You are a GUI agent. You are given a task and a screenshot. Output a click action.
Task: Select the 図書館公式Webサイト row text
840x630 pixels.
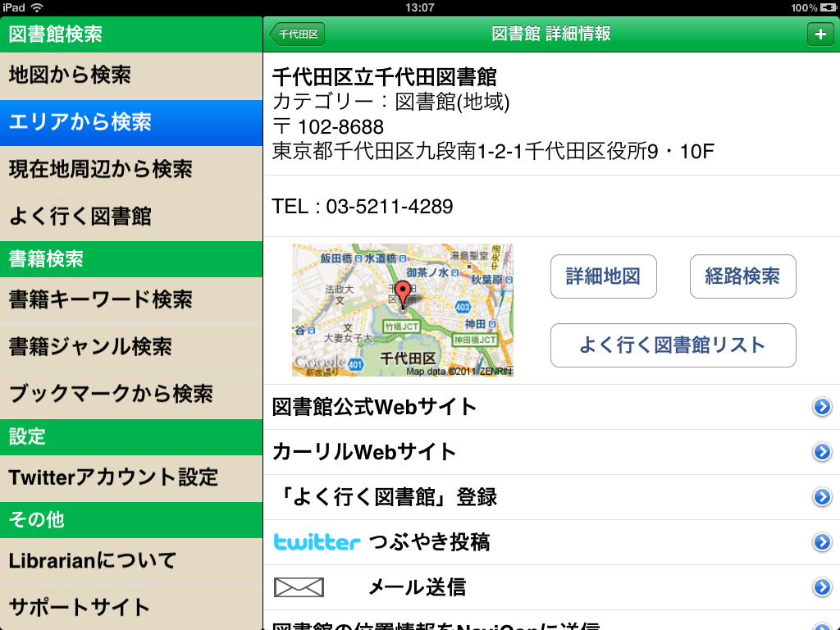pos(374,407)
